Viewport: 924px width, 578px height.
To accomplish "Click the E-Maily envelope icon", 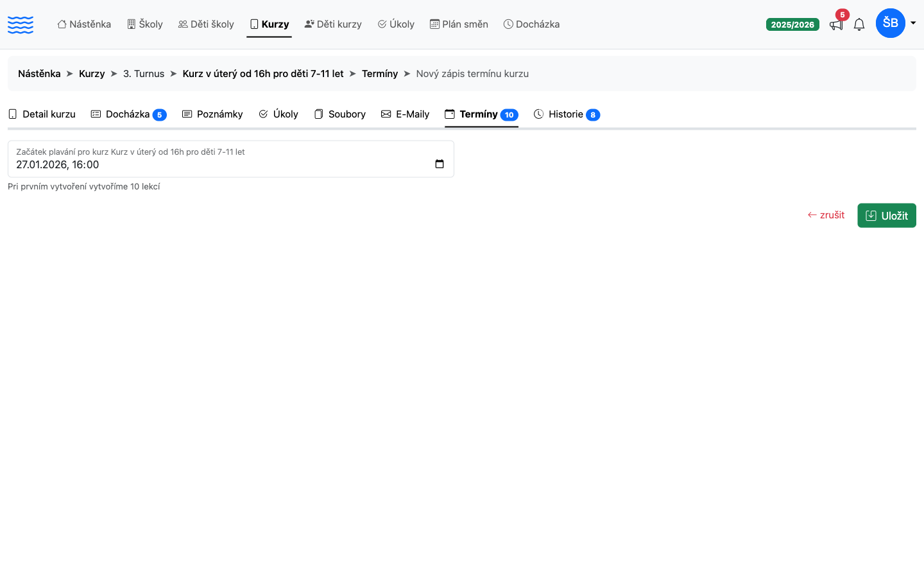I will coord(386,114).
